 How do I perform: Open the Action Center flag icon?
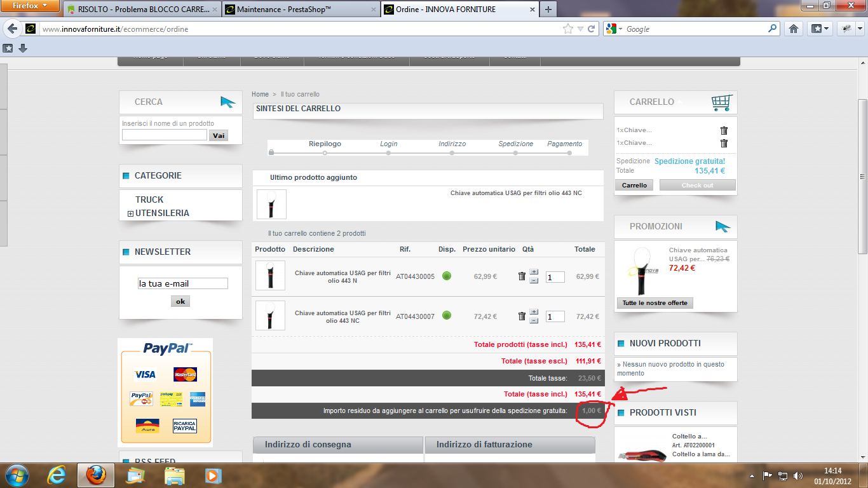[768, 475]
